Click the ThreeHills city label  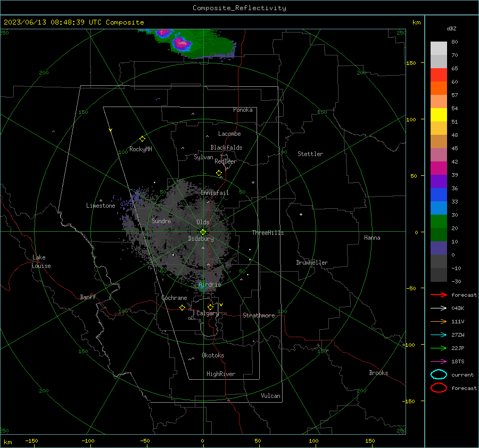click(x=268, y=233)
